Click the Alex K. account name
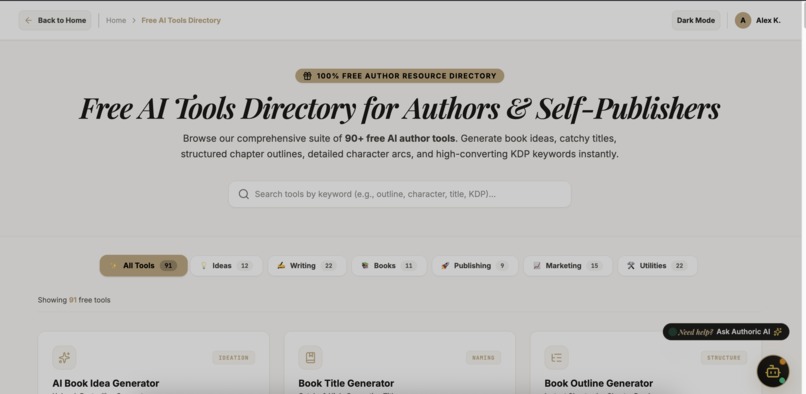The height and width of the screenshot is (394, 806). click(x=768, y=21)
